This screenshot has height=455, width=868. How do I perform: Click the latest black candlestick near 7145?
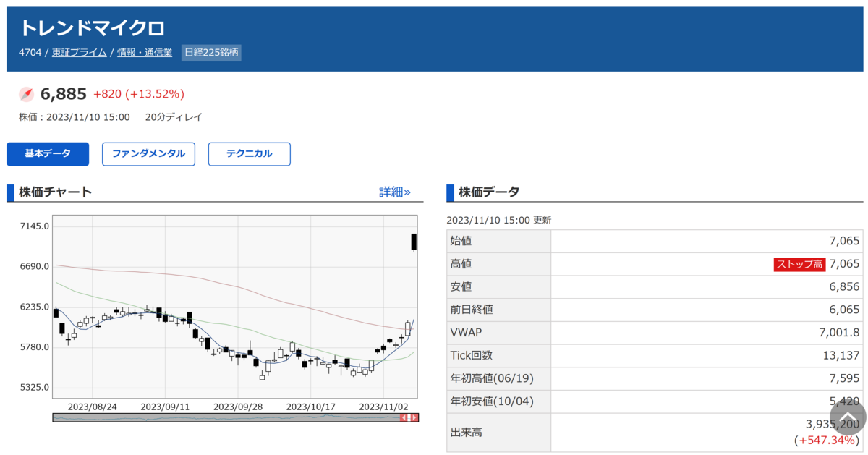click(x=414, y=242)
